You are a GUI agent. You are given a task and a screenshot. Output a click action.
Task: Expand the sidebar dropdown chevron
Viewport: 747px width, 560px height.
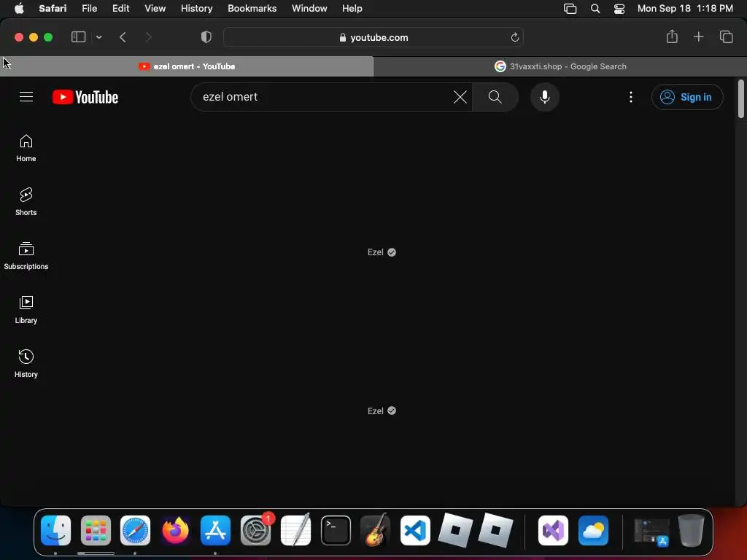[x=98, y=37]
